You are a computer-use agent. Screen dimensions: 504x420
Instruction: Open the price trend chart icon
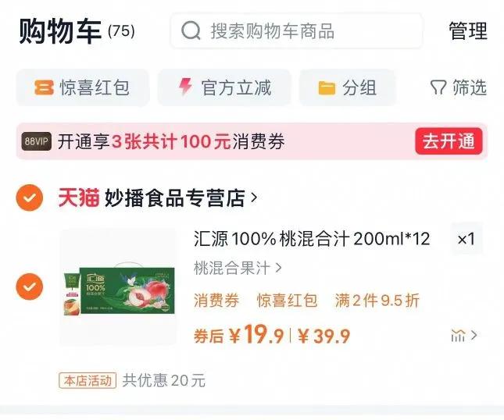[x=458, y=336]
